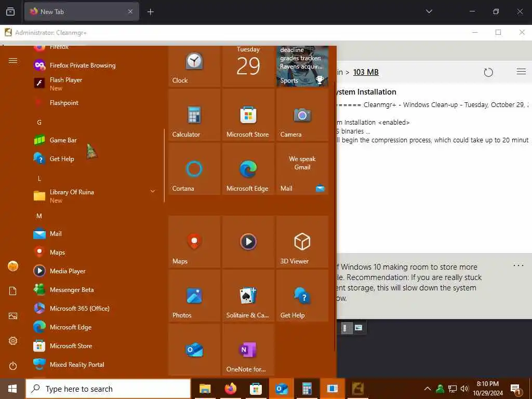532x399 pixels.
Task: Open Outlook from the taskbar
Action: [x=281, y=389]
